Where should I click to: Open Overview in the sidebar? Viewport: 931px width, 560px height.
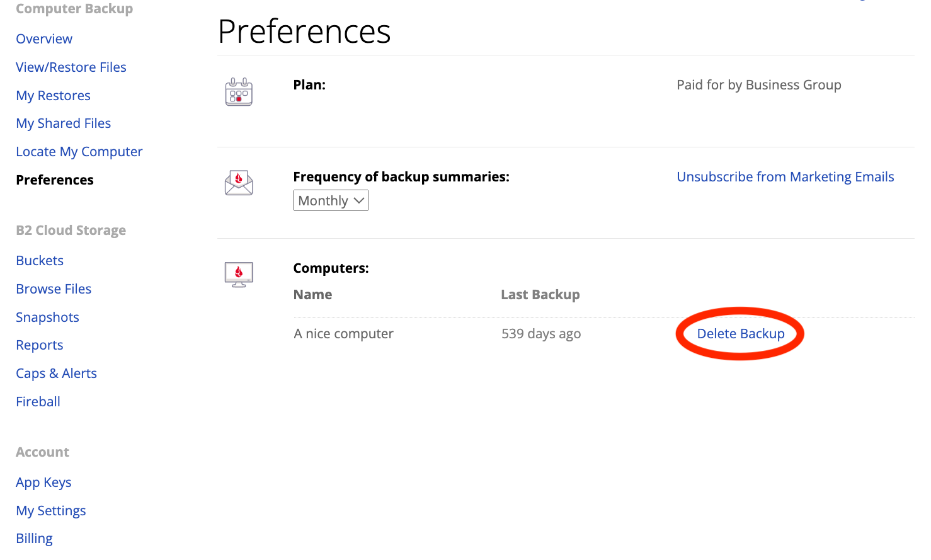click(x=44, y=39)
